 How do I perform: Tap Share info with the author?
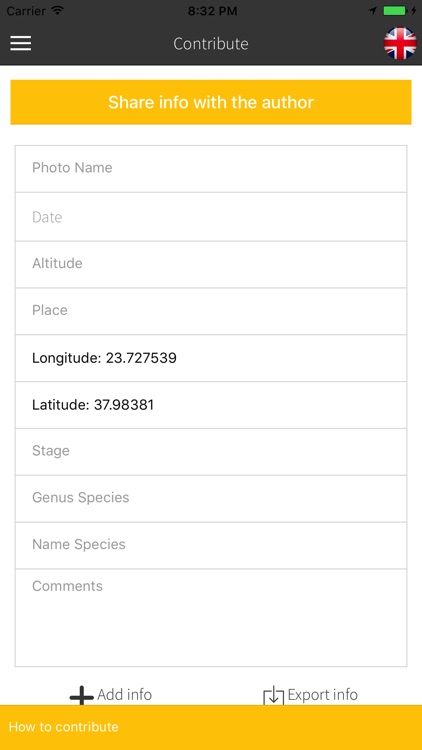211,102
